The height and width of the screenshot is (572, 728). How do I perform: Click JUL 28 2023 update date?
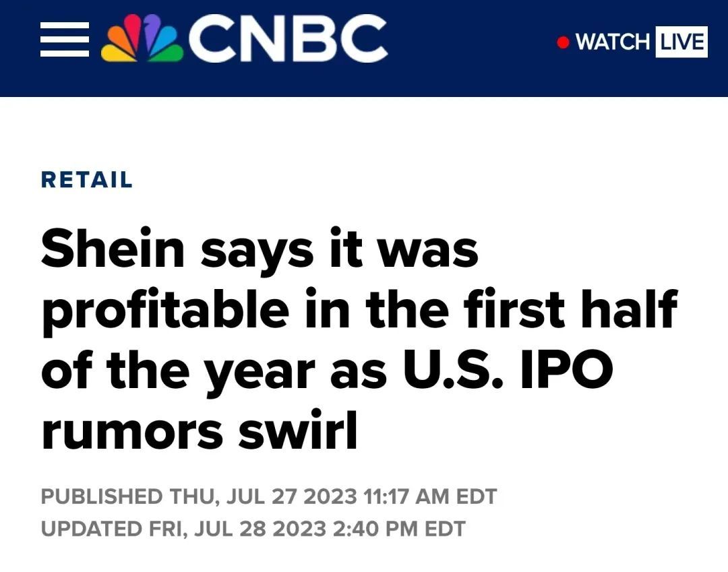260,529
